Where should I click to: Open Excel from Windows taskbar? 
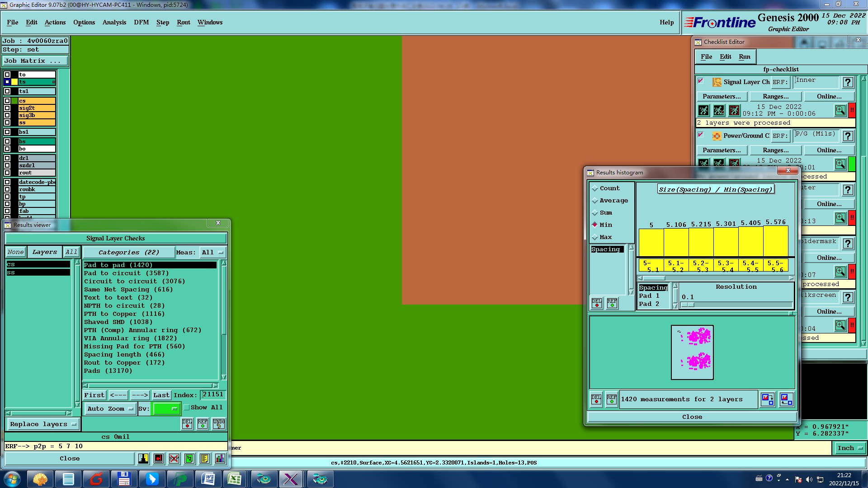[235, 479]
